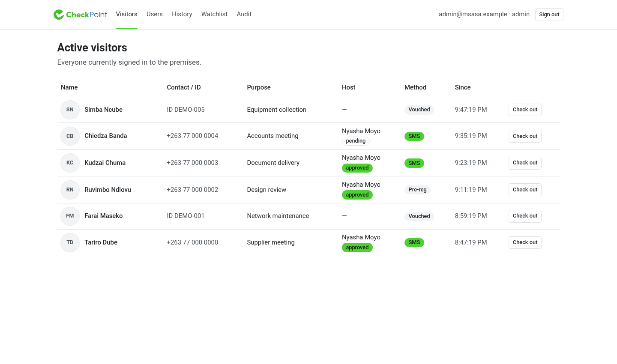Click the CheckPoint logo
The height and width of the screenshot is (364, 617).
80,15
